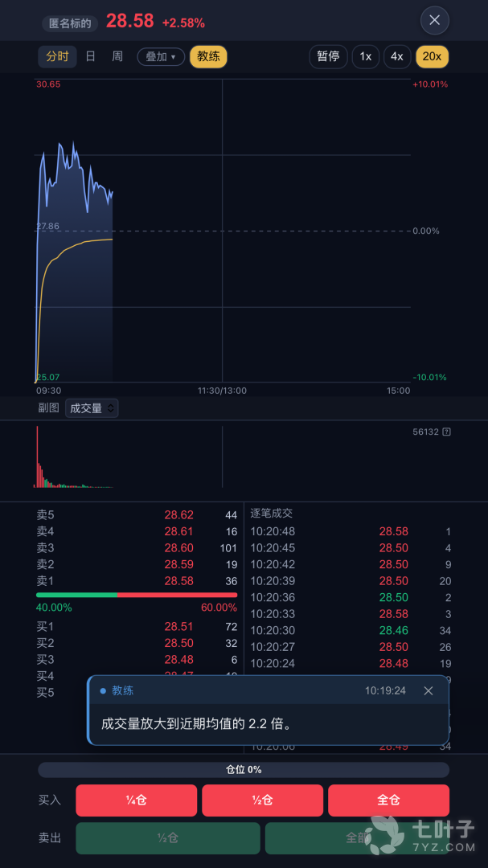This screenshot has width=488, height=868.
Task: Buy with ¼仓 position
Action: point(136,800)
